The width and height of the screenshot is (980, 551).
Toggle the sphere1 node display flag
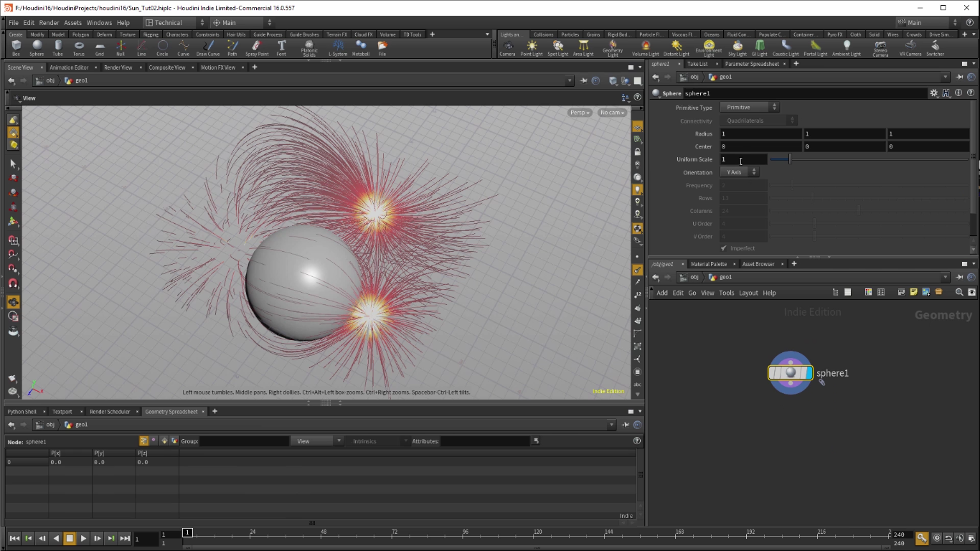pyautogui.click(x=809, y=373)
